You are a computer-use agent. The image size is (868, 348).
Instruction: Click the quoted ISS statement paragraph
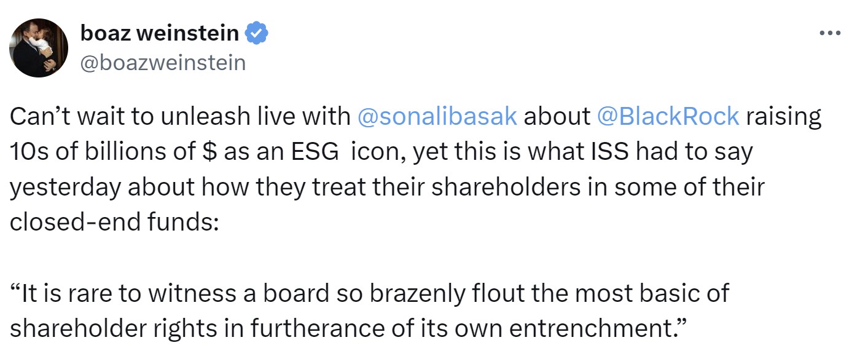click(x=369, y=311)
